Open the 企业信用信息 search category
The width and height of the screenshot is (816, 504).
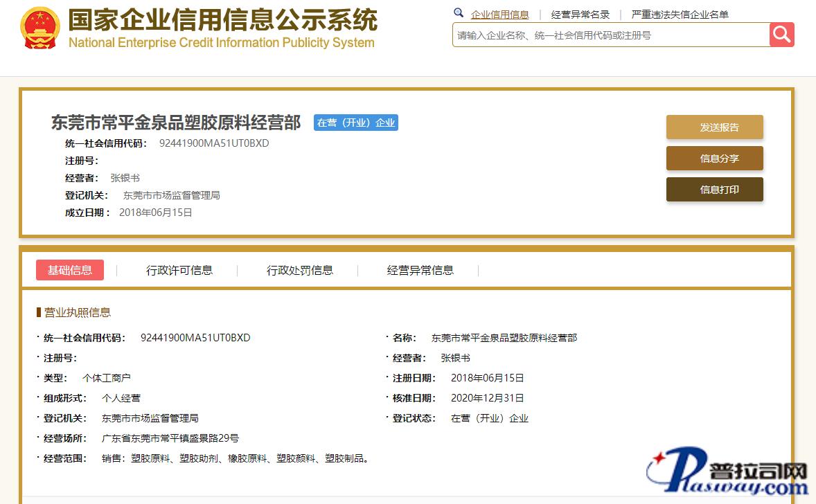(499, 15)
